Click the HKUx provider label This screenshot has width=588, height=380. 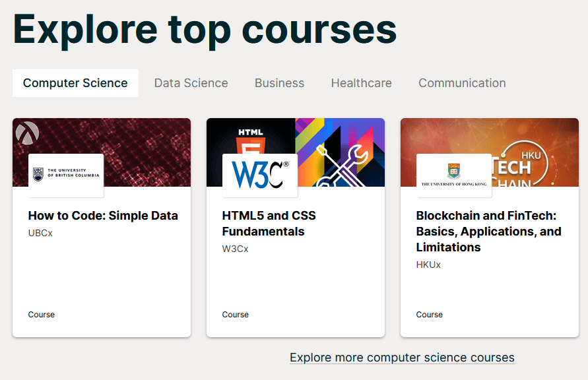(428, 265)
